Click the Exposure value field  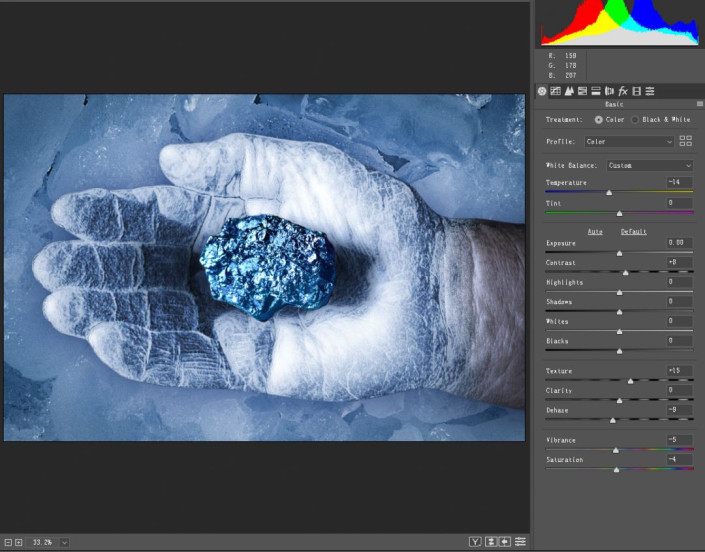click(x=679, y=242)
